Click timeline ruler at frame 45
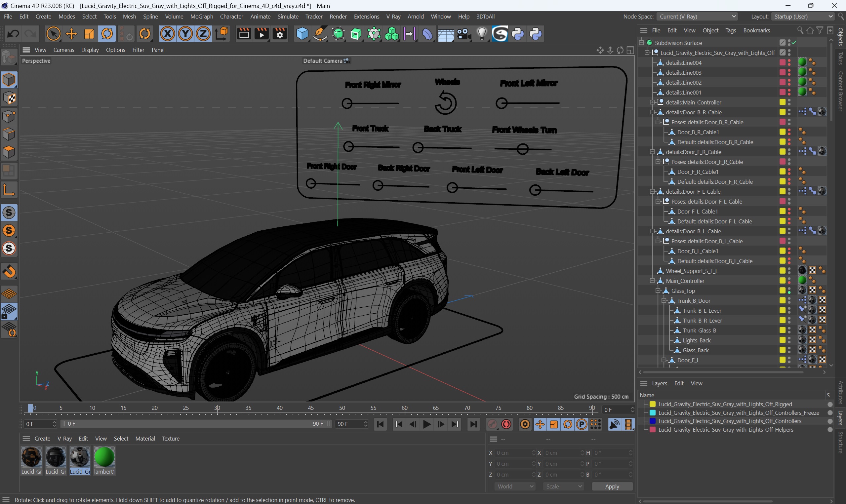 (x=311, y=408)
